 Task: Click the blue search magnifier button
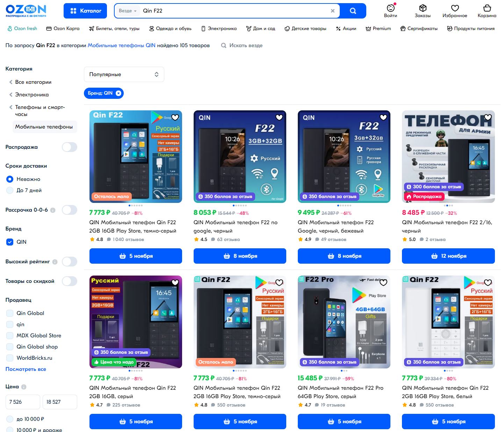(x=353, y=11)
